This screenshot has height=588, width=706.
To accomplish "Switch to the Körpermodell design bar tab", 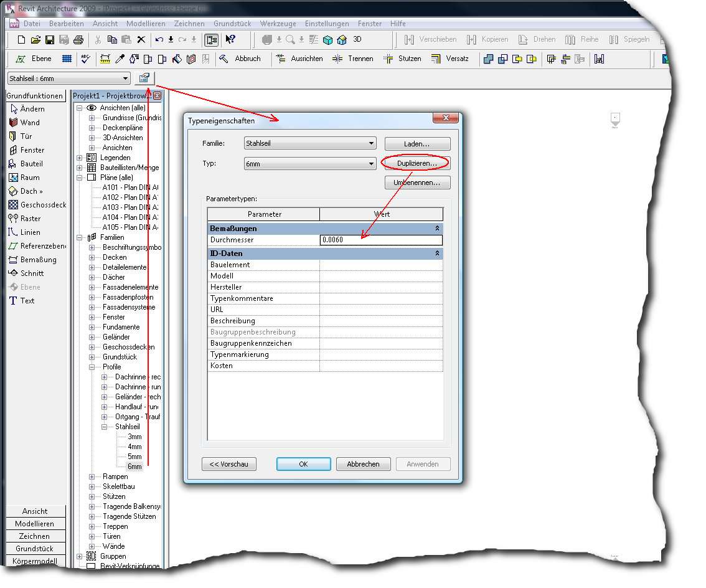I will point(35,561).
